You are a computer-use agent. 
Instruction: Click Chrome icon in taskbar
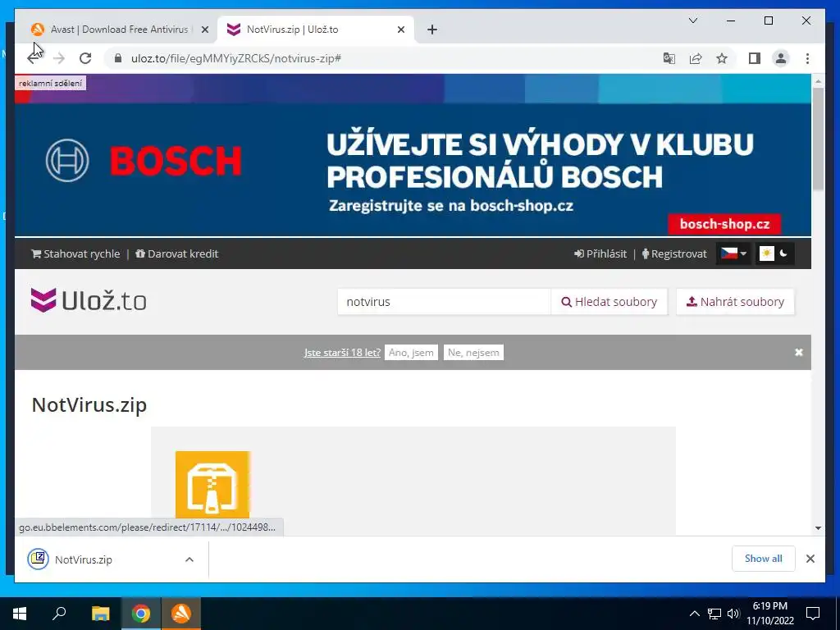click(x=141, y=614)
